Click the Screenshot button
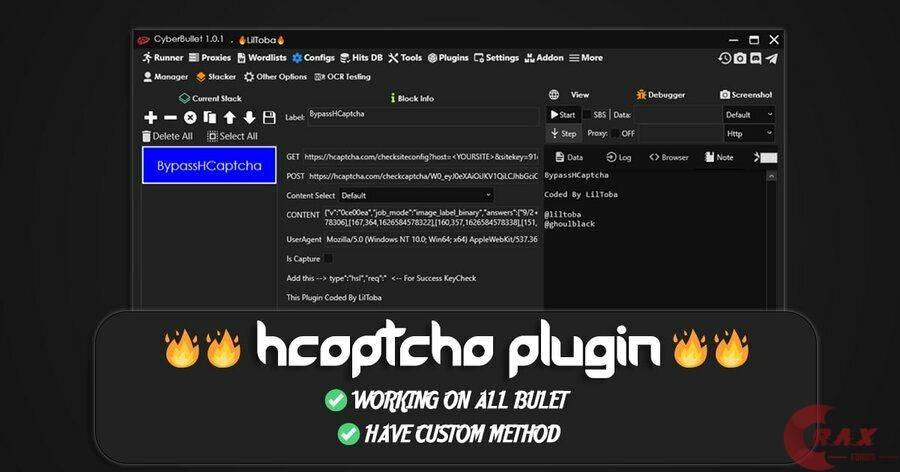 (x=746, y=95)
